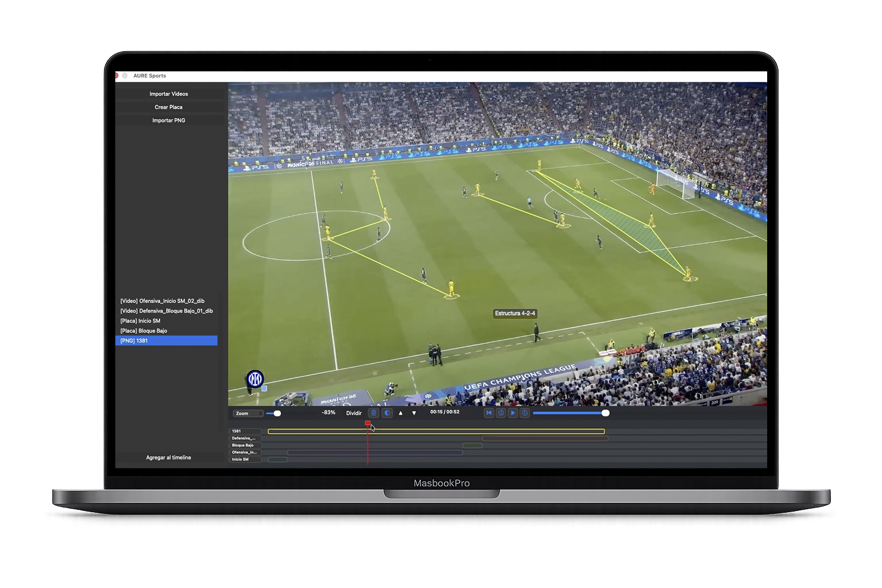Click the trash delete clip icon
The width and height of the screenshot is (882, 588).
tap(374, 413)
